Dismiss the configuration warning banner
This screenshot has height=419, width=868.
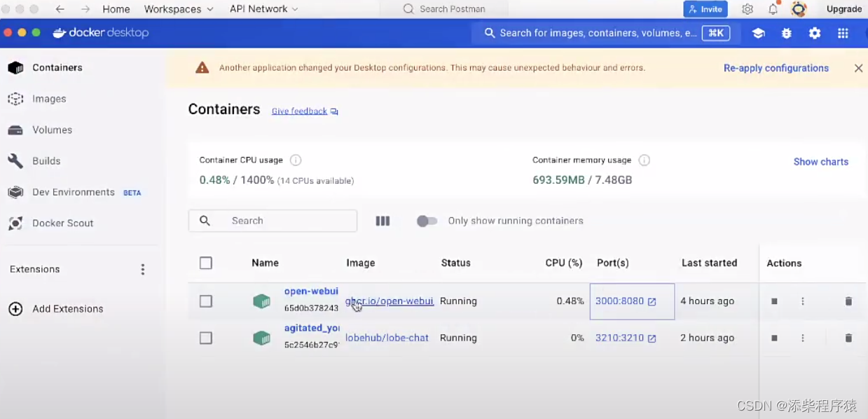858,68
